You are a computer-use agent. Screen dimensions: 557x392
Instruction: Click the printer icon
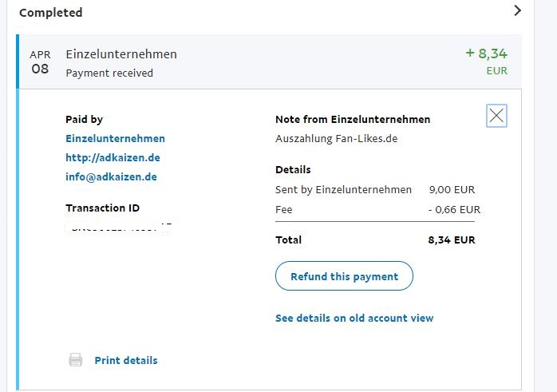[x=76, y=360]
